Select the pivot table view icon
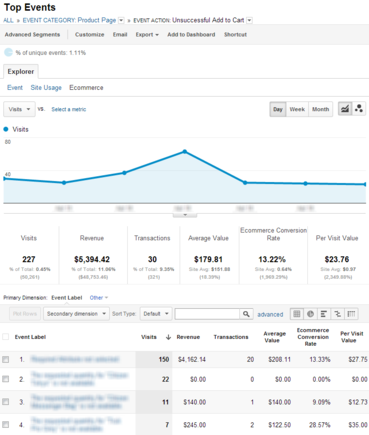Viewport: 369px width, 435px height. 351,314
